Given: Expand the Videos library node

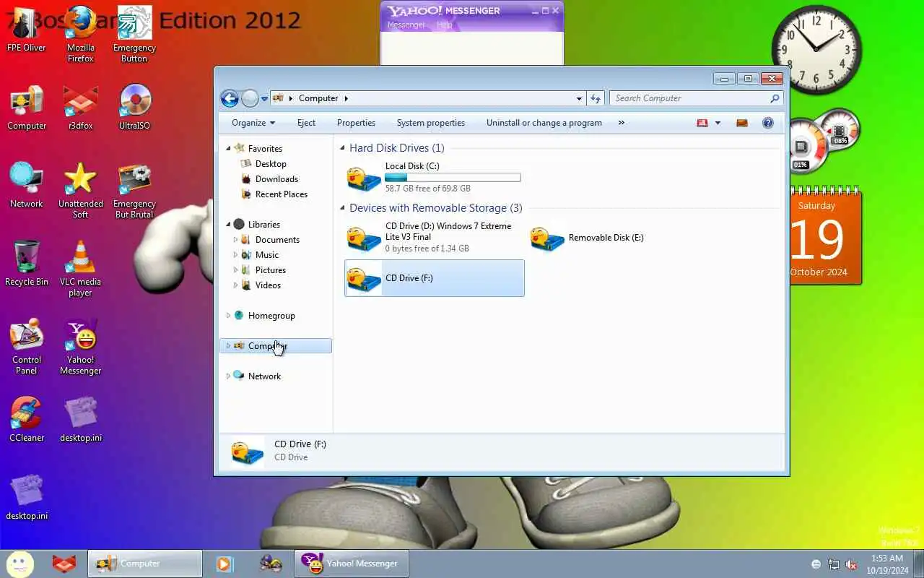Looking at the screenshot, I should [235, 285].
